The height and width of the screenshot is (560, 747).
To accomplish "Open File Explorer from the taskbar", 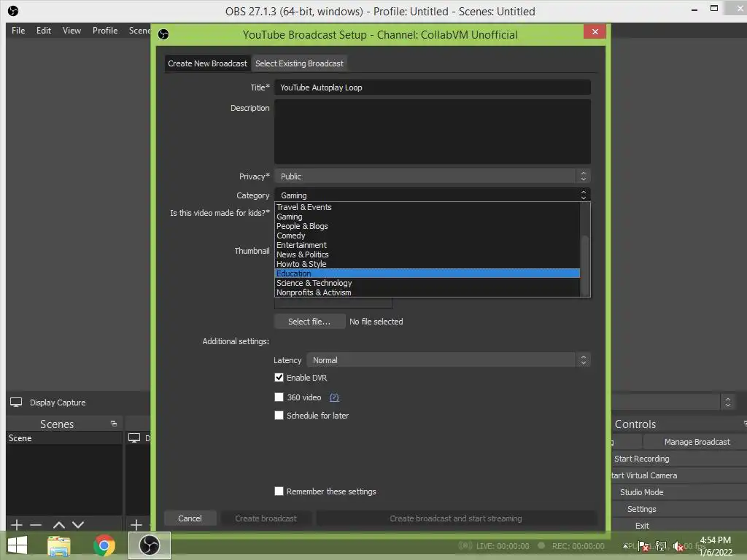I will pyautogui.click(x=59, y=545).
